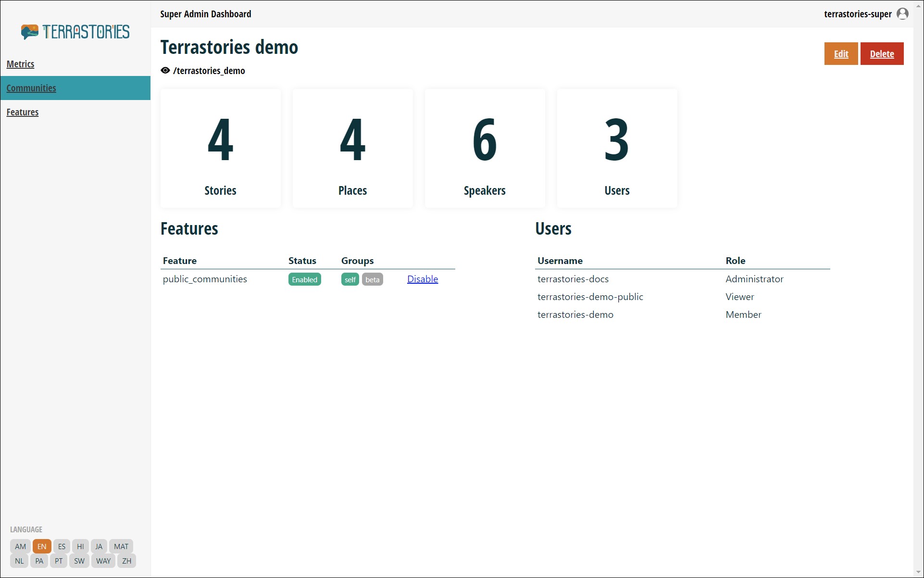Click the terrastories-super username menu

point(857,14)
